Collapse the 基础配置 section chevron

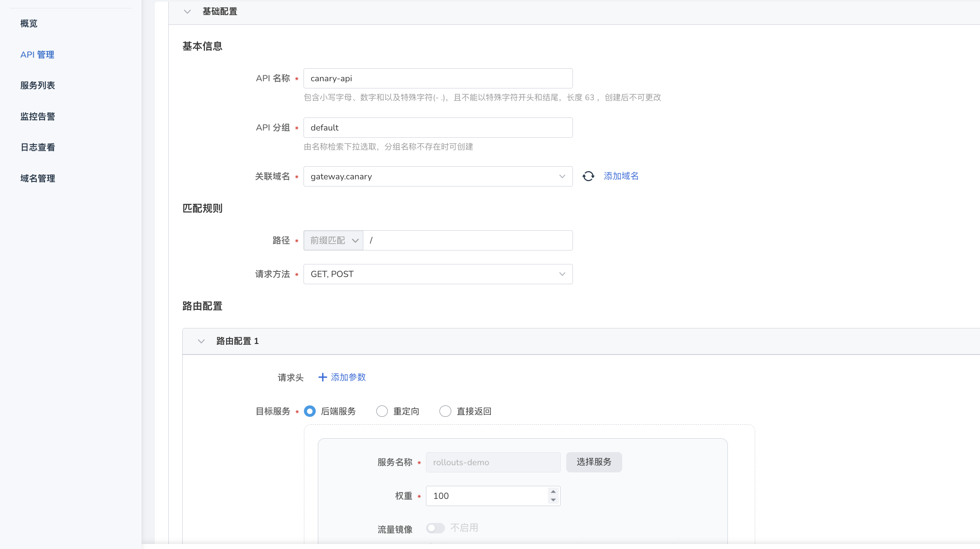point(187,12)
